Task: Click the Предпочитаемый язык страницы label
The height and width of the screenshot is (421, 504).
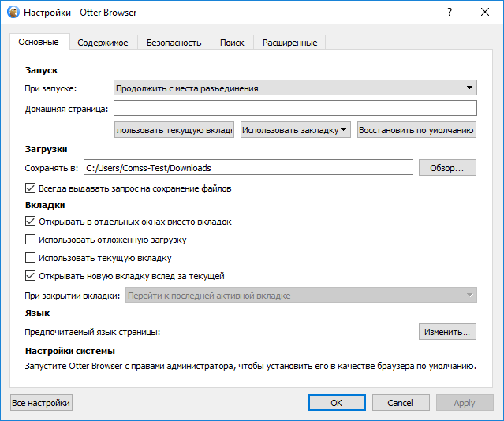Action: [x=92, y=332]
